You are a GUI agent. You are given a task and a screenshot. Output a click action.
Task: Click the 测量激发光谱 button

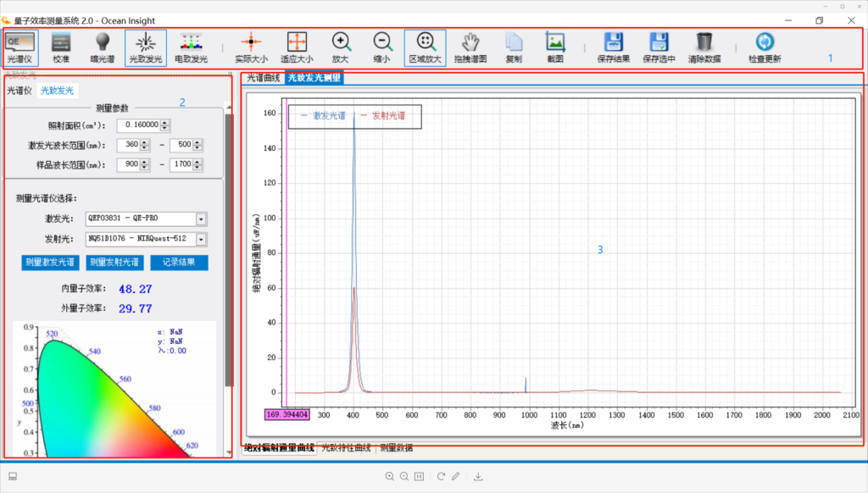pyautogui.click(x=50, y=263)
